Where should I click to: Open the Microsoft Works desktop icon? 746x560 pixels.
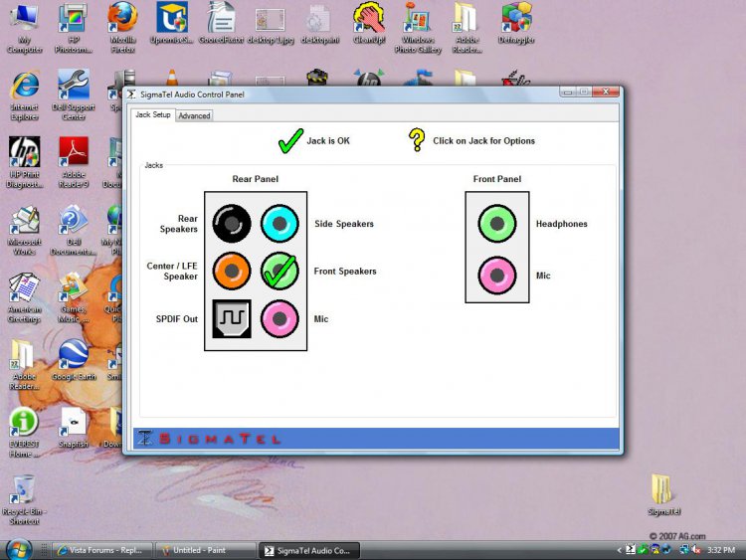[x=24, y=231]
